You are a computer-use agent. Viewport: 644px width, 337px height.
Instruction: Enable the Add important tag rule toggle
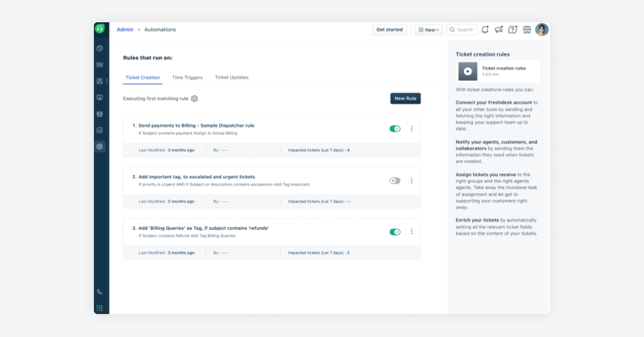(395, 180)
